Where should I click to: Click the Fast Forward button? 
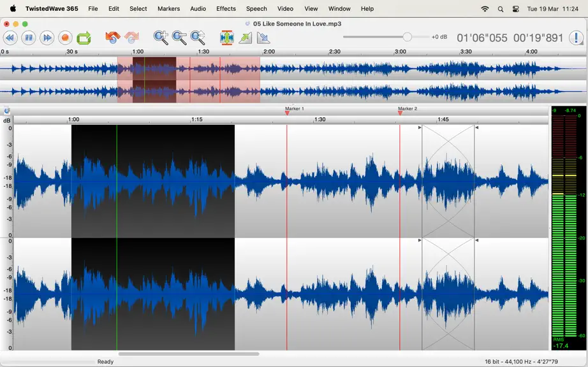[47, 38]
